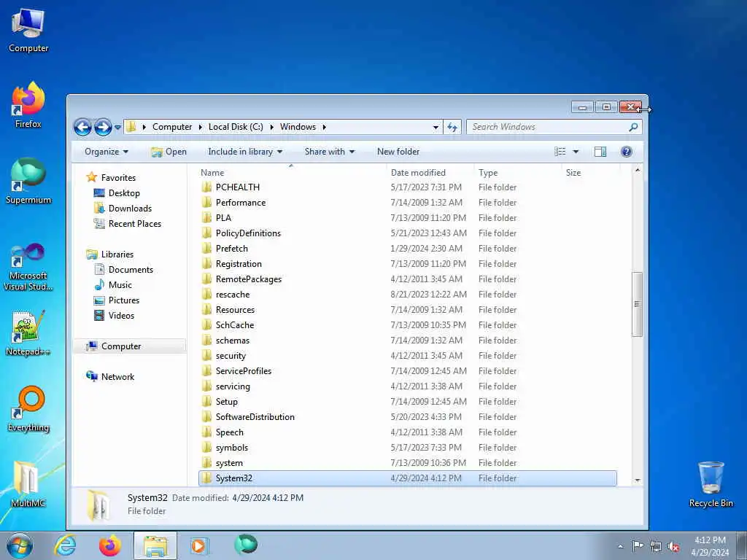Screen dimensions: 747x560
Task: Select Downloads under Favorites
Action: pos(130,208)
